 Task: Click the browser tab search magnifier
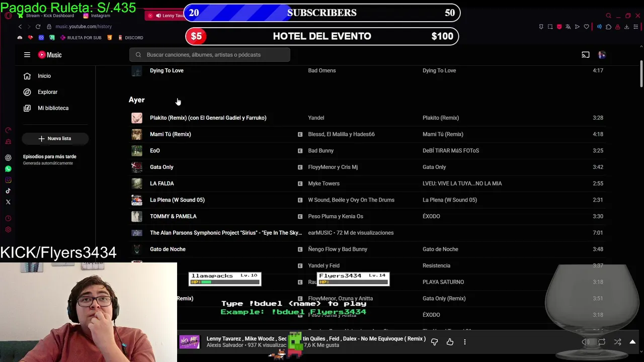click(x=608, y=16)
